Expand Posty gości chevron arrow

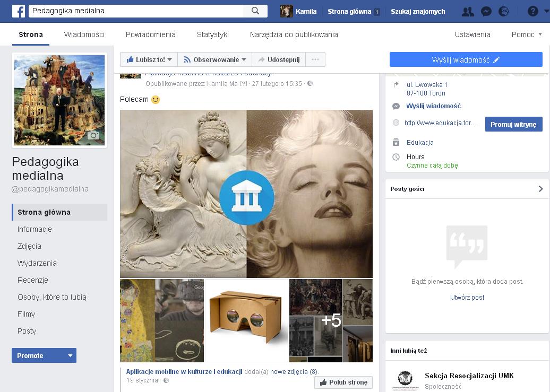point(540,189)
